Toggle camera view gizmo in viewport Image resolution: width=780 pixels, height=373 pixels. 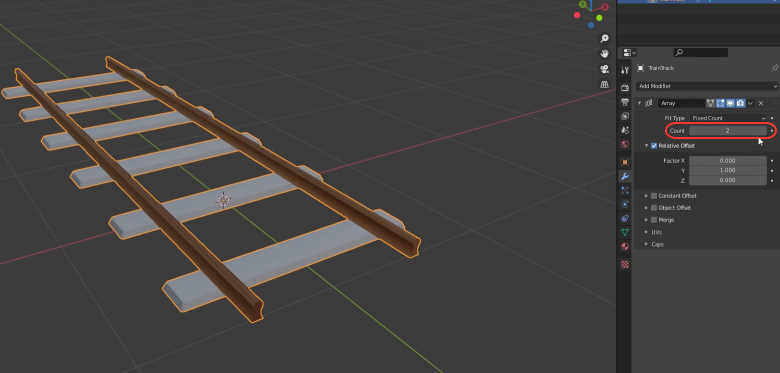click(x=605, y=69)
